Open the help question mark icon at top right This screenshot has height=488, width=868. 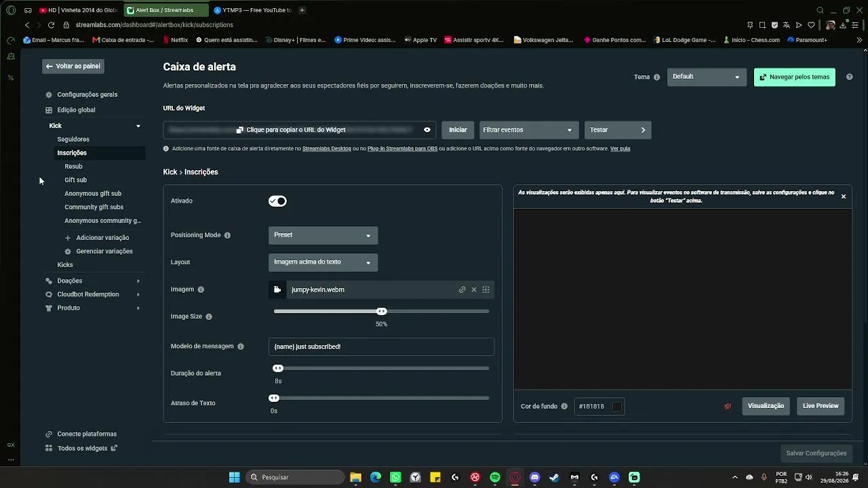pos(849,77)
